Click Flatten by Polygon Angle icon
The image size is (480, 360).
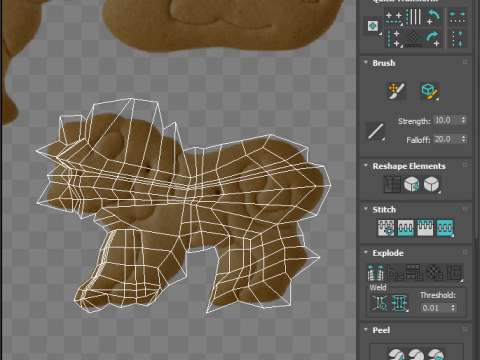coord(395,272)
